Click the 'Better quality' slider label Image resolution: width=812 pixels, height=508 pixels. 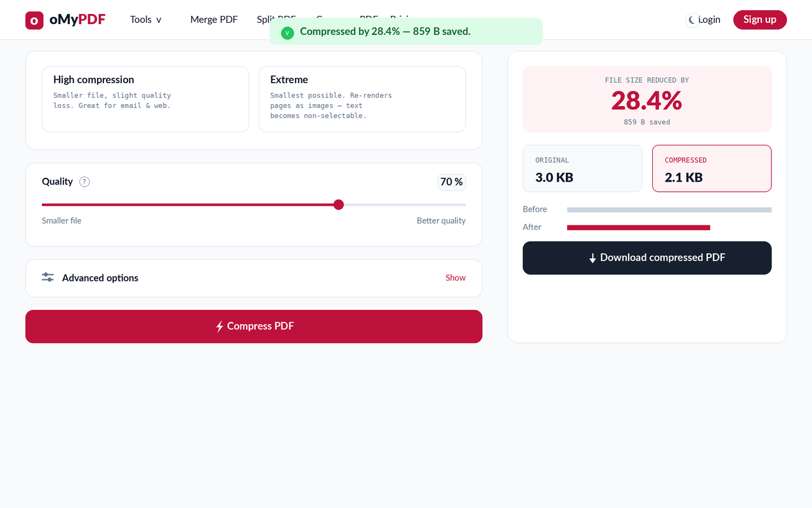(441, 220)
